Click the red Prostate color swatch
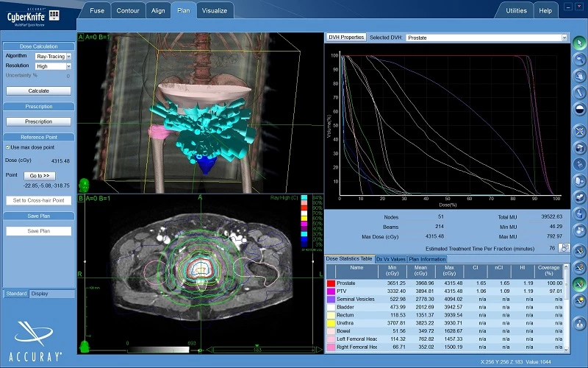588x368 pixels. 331,283
